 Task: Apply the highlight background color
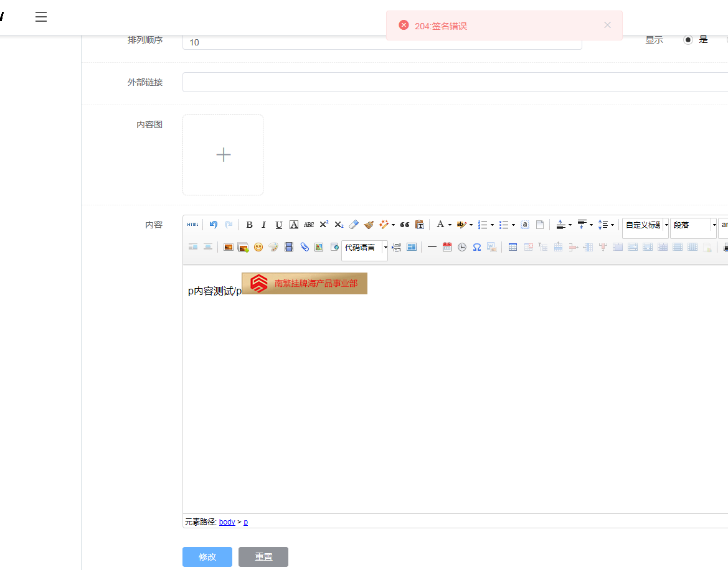coord(461,225)
